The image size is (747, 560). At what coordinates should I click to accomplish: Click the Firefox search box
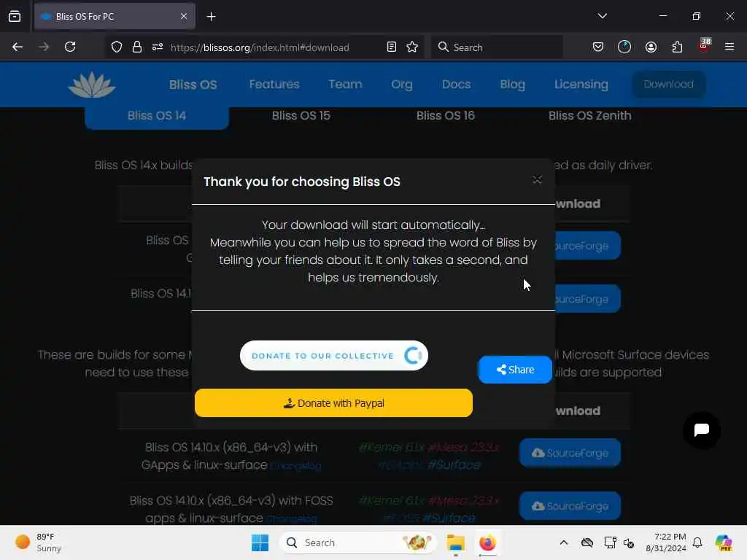(x=497, y=47)
